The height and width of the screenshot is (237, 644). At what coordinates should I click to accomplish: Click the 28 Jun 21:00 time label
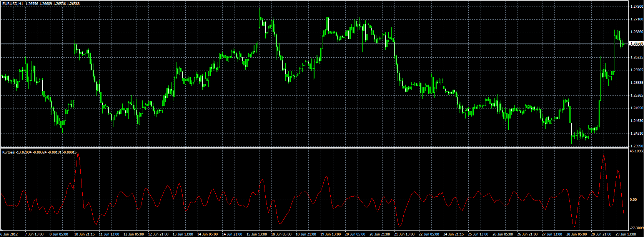tap(601, 234)
